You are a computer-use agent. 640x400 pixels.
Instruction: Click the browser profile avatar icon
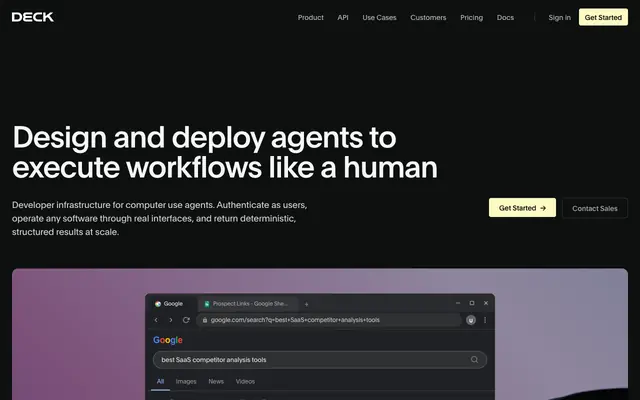point(471,320)
